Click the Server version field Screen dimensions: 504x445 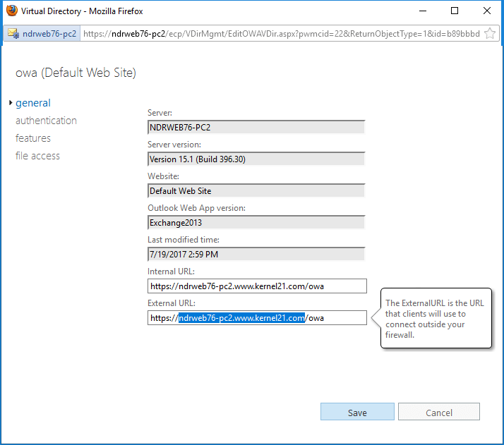coord(256,159)
